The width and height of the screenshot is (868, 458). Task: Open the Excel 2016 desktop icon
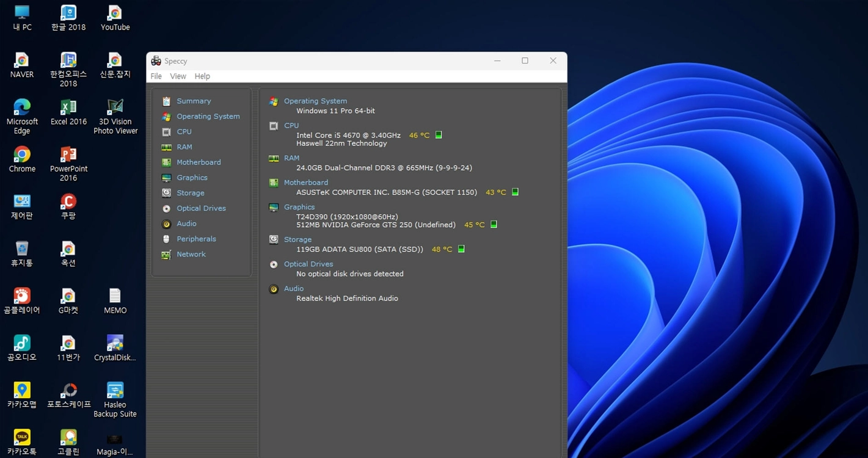pos(68,112)
